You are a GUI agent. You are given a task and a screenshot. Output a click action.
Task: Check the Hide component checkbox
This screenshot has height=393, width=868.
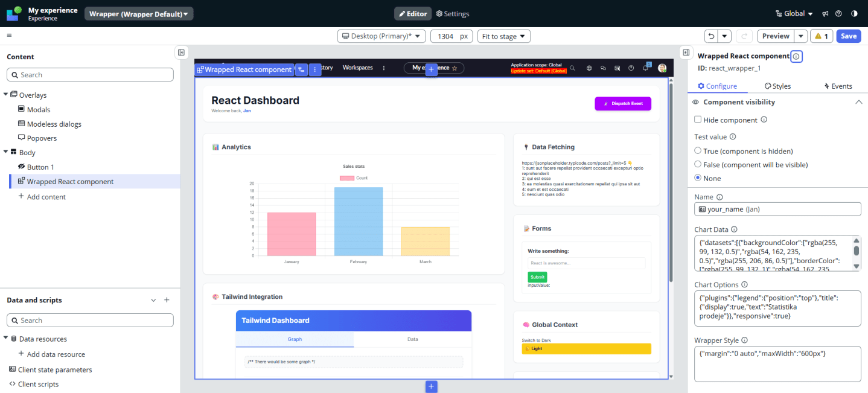pos(698,119)
